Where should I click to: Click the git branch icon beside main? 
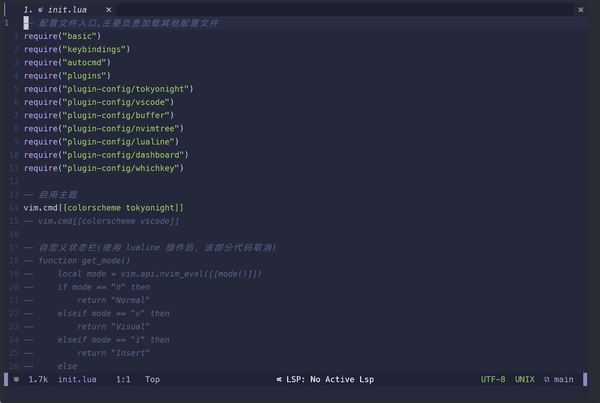[546, 380]
